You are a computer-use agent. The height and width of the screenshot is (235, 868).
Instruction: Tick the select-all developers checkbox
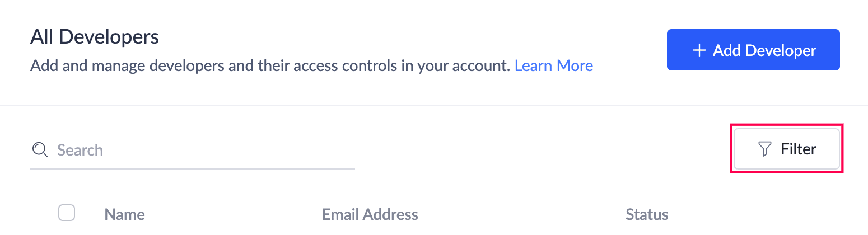(x=67, y=213)
